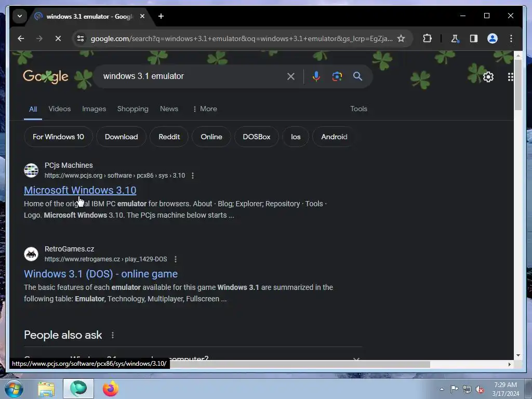532x399 pixels.
Task: Apply the Reddit filter chip
Action: (169, 137)
